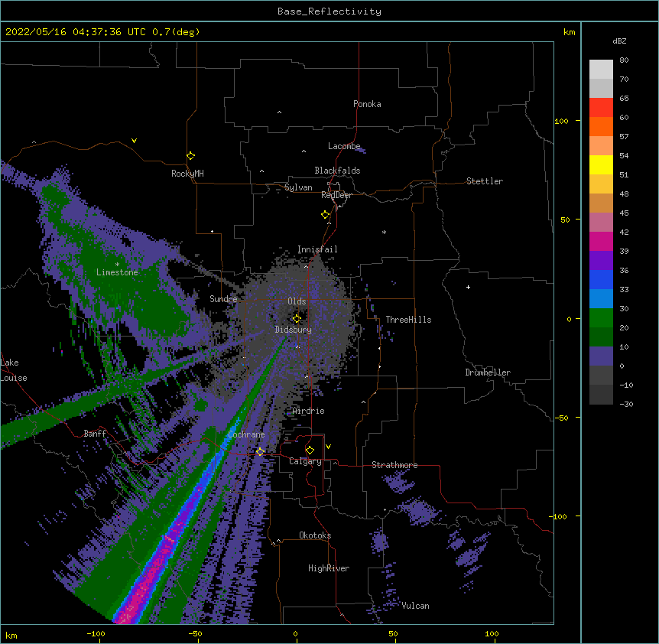Click the 80 value in the dBZ legend
The height and width of the screenshot is (644, 659).
pyautogui.click(x=624, y=60)
